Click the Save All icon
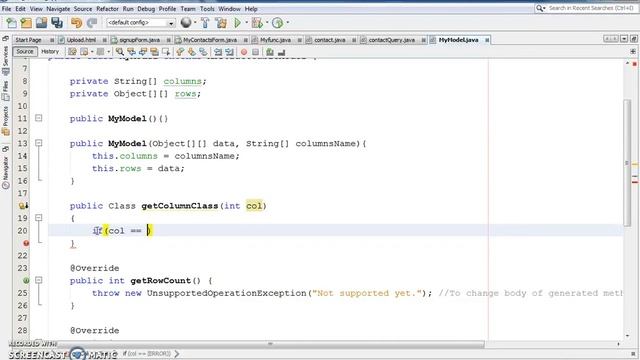Image resolution: width=640 pixels, height=360 pixels. click(x=57, y=23)
